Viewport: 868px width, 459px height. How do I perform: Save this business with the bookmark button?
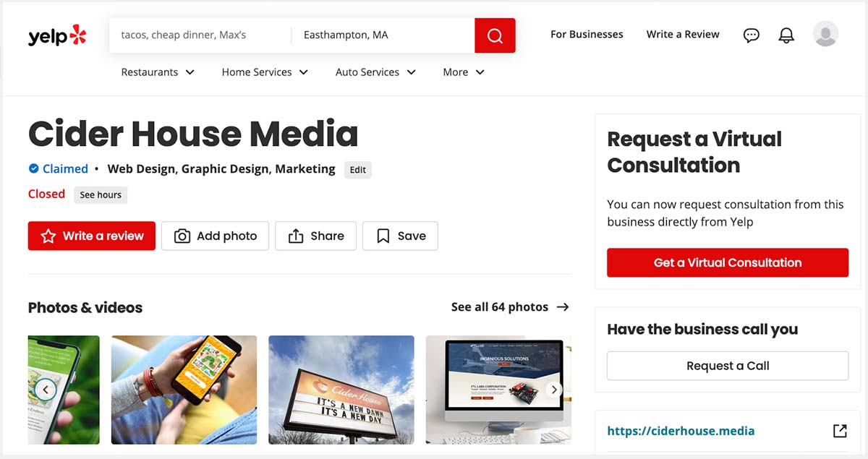pyautogui.click(x=400, y=236)
